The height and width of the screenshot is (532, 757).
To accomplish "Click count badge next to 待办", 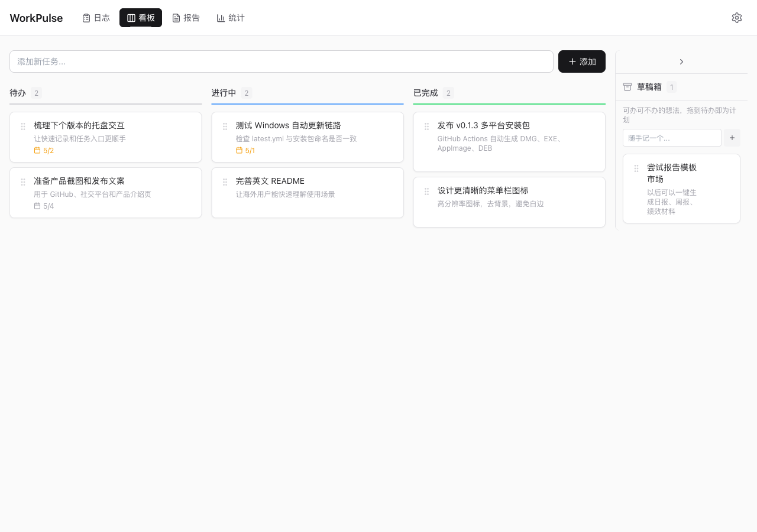I will (x=36, y=93).
